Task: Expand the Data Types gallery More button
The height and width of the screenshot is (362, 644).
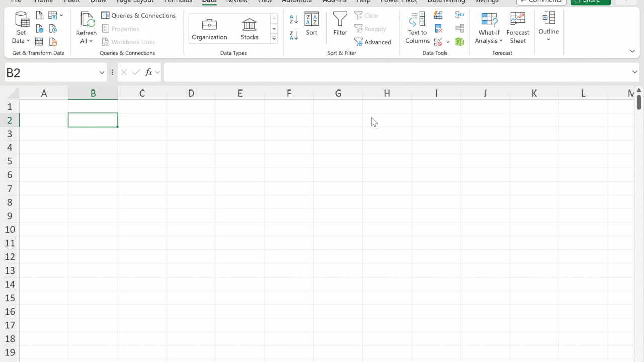Action: pos(274,38)
